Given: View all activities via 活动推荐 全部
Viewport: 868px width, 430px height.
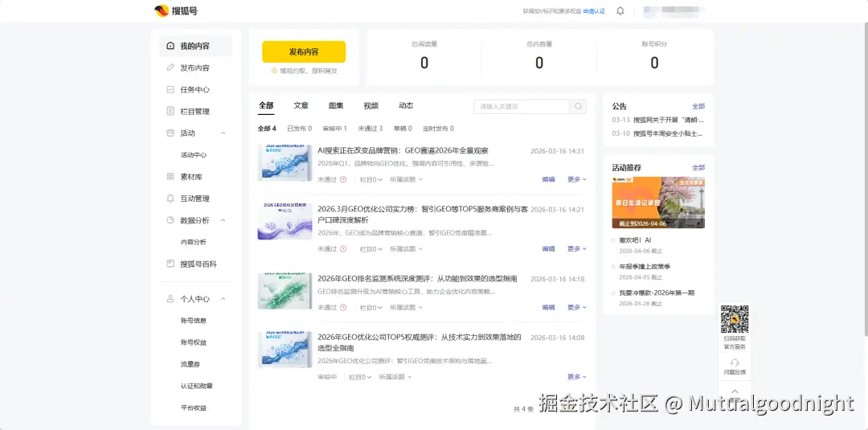Looking at the screenshot, I should coord(698,167).
